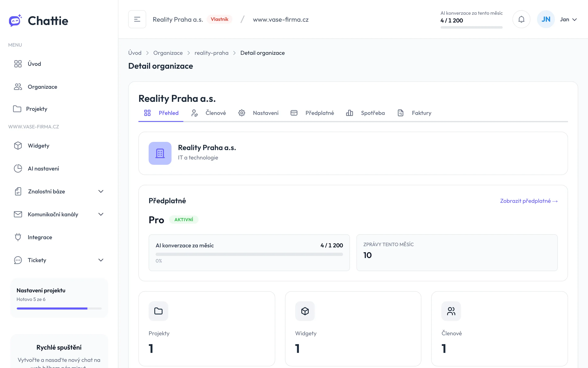Click the header AI konverzace usage bar
Image resolution: width=588 pixels, height=368 pixels.
471,28
